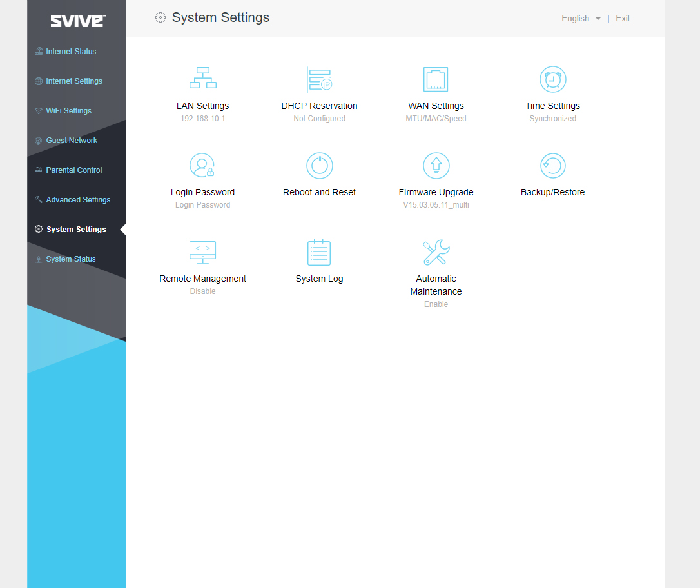Click the System Status sidebar icon
This screenshot has height=588, width=700.
39,259
